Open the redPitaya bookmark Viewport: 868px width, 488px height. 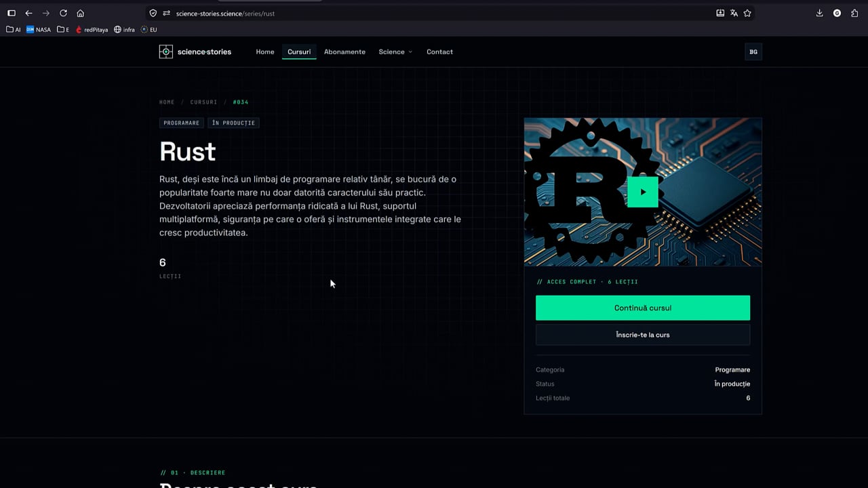[92, 30]
